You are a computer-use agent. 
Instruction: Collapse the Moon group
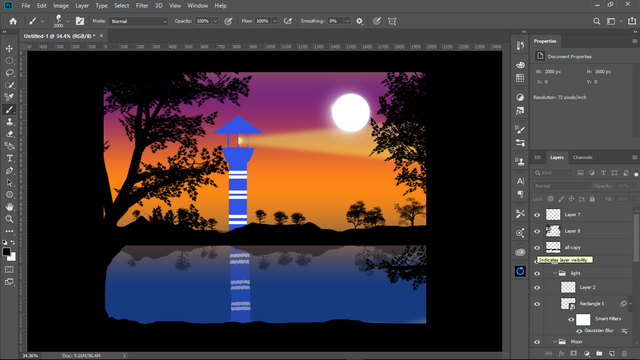555,342
